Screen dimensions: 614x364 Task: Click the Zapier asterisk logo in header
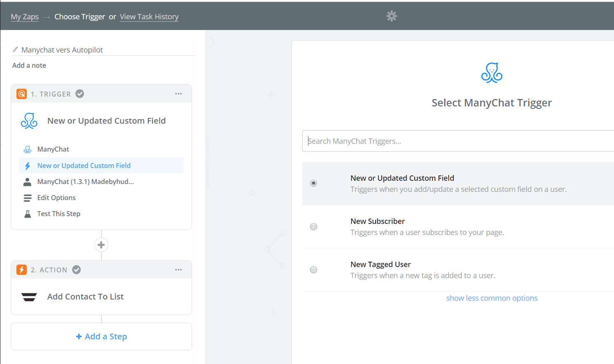(x=392, y=16)
